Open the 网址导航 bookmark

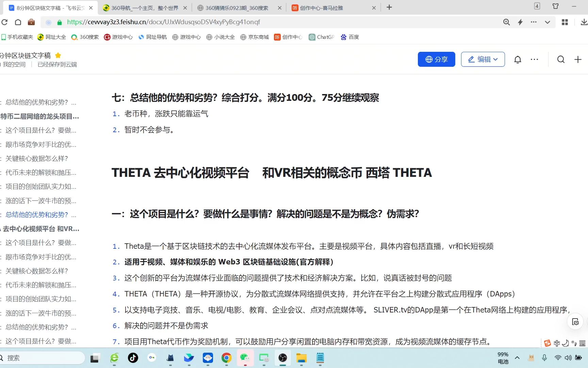click(152, 37)
